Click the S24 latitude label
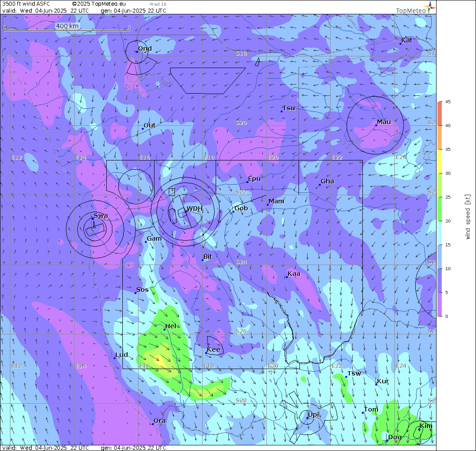Screen dimensions: 476x451 click(x=242, y=262)
